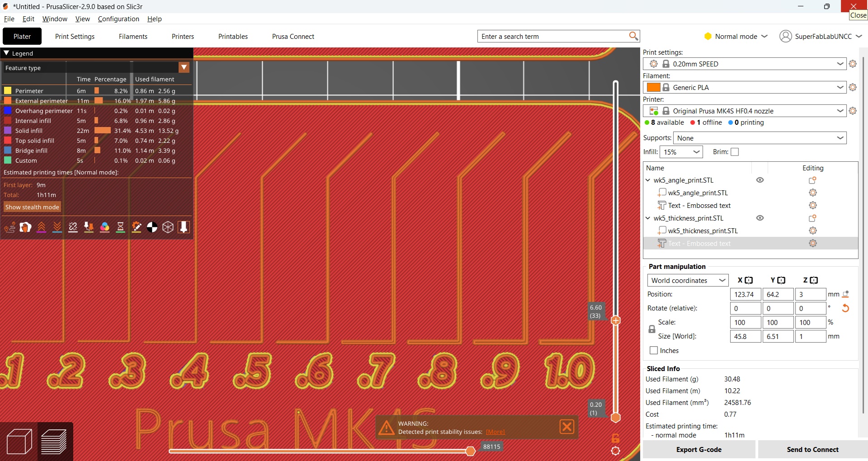Click the drop-to-bed icon beside position mm
The width and height of the screenshot is (868, 461).
tap(845, 294)
